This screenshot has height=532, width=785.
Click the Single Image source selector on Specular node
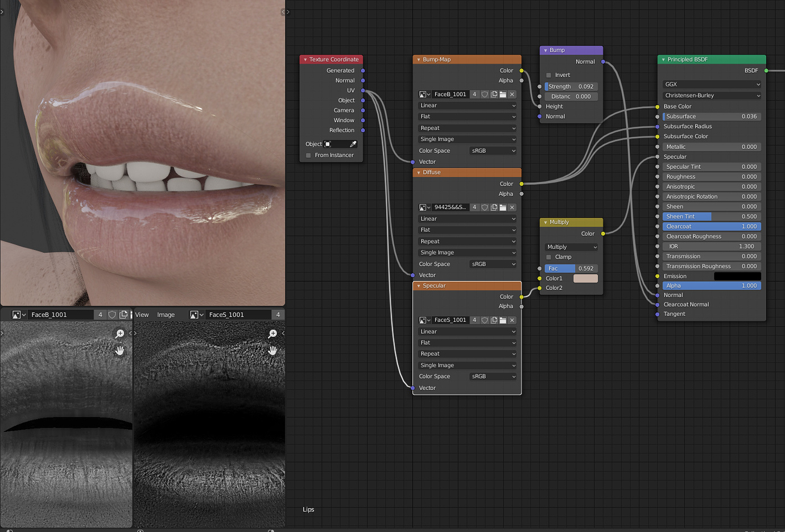[466, 365]
